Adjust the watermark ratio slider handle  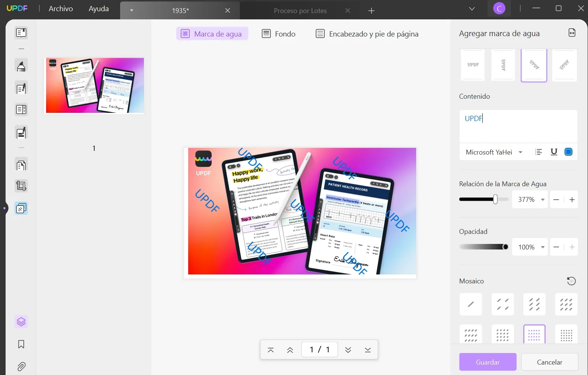point(495,200)
